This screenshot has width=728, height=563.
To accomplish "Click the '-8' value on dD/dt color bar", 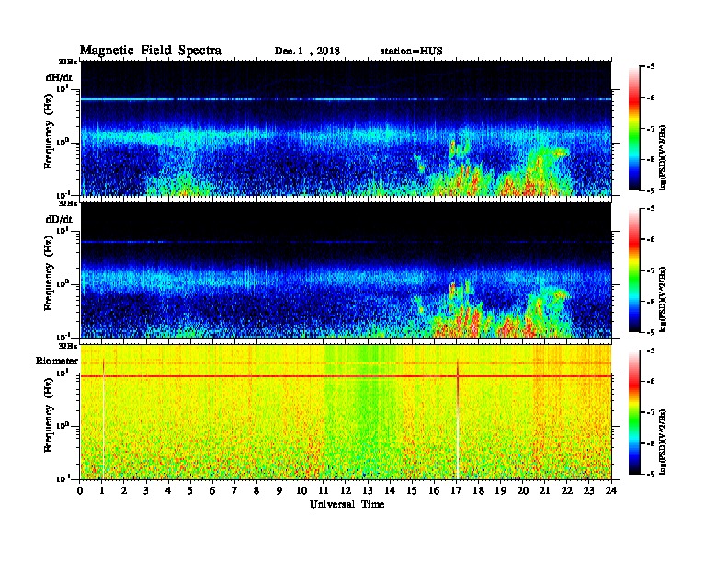I will tap(651, 302).
